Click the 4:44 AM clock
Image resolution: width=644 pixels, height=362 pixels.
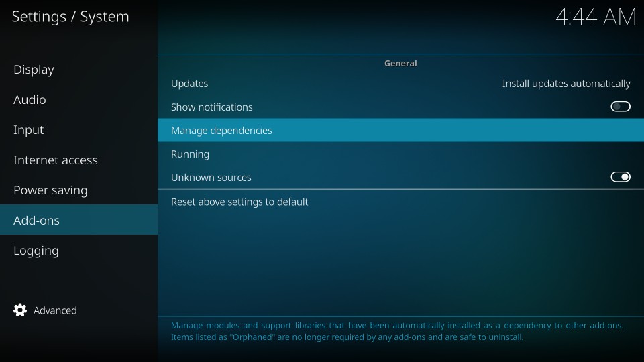pos(596,17)
